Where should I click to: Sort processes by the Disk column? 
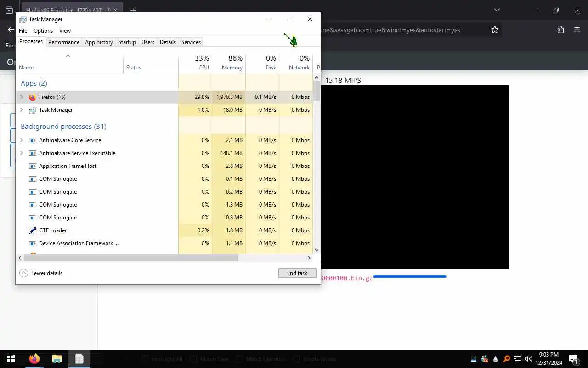point(262,63)
